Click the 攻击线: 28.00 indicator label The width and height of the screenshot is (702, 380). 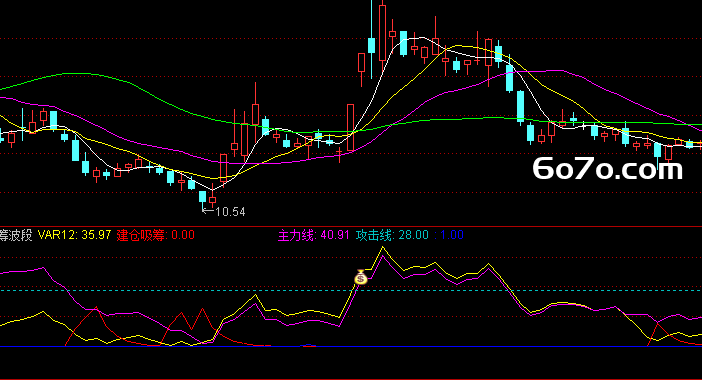click(392, 235)
